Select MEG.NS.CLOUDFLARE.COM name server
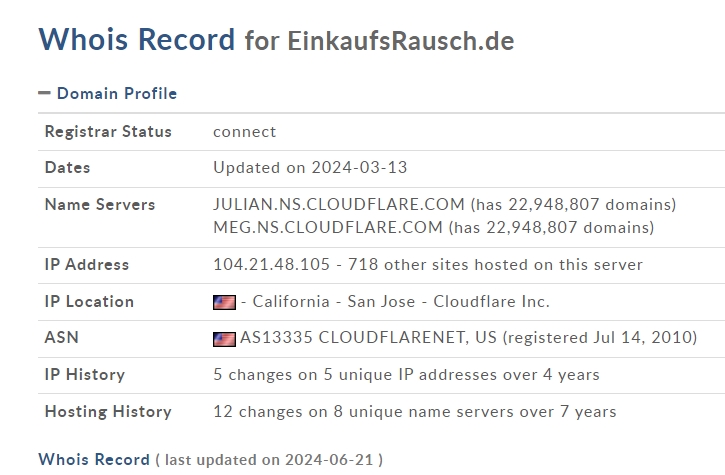 coord(327,227)
